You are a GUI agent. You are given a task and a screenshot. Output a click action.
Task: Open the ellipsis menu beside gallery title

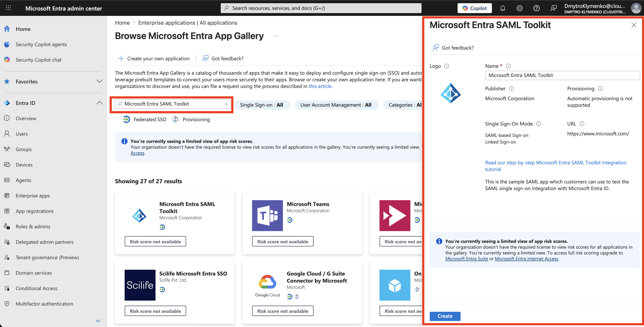tap(276, 36)
